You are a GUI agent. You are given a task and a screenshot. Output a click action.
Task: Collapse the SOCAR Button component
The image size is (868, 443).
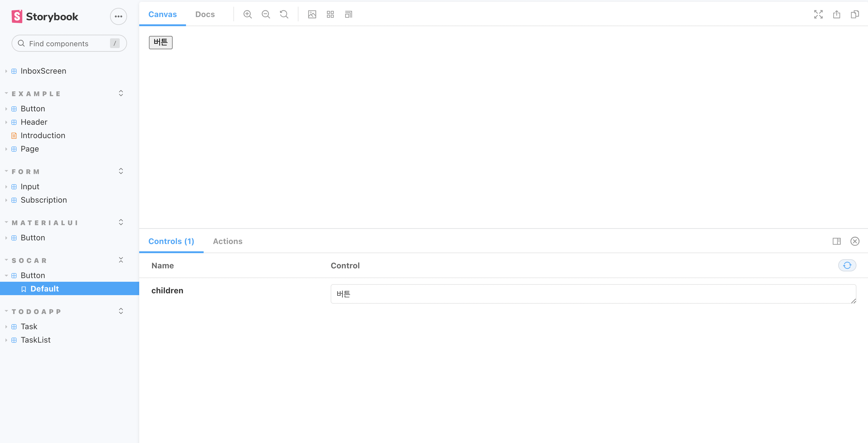33,275
